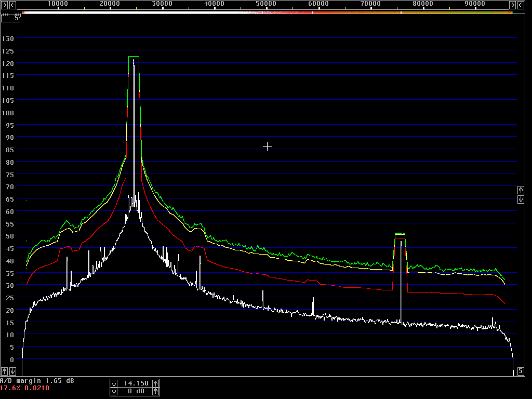Click the left-arrow box at top right
The image size is (532, 399).
521,5
